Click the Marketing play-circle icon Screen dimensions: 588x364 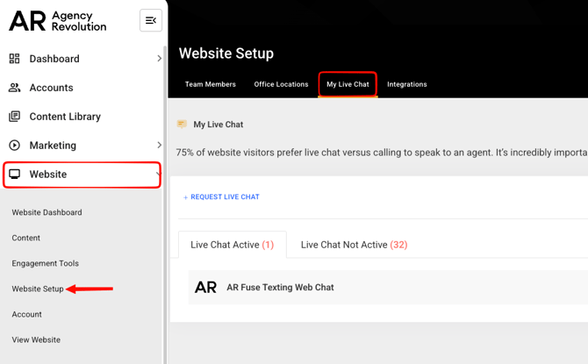[14, 146]
